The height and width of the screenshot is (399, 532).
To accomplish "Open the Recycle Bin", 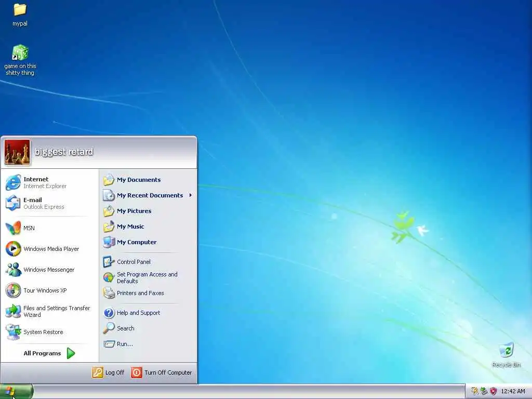I will click(506, 354).
